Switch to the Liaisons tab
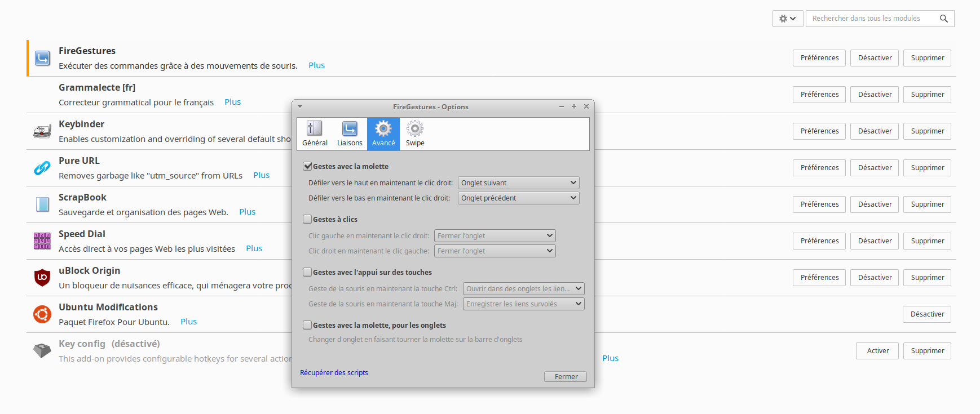This screenshot has width=980, height=414. pyautogui.click(x=350, y=134)
